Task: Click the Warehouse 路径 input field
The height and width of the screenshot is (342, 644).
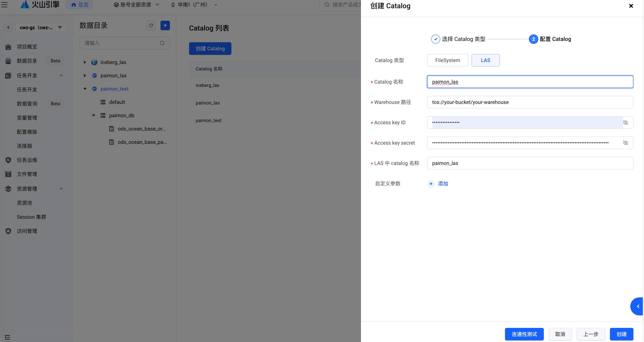Action: (530, 102)
